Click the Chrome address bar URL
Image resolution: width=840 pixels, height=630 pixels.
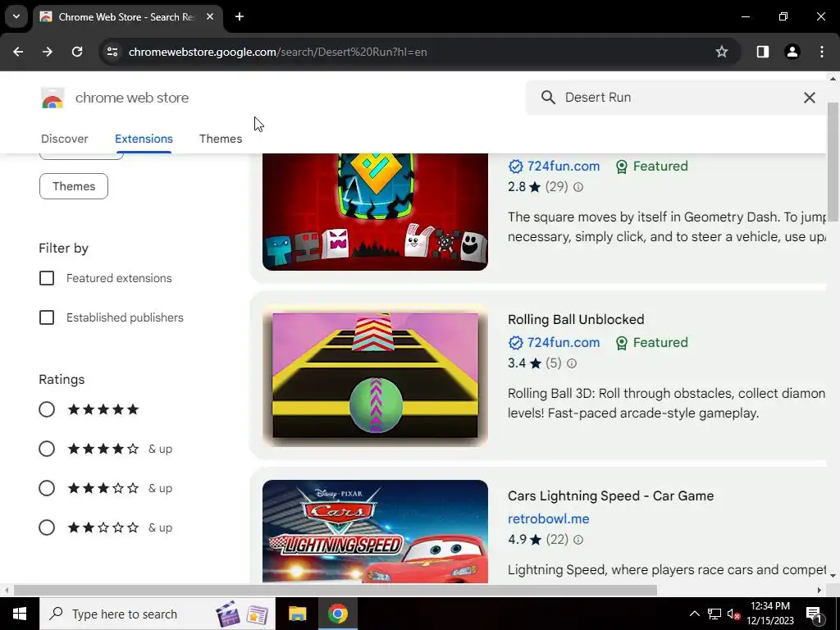pyautogui.click(x=277, y=52)
